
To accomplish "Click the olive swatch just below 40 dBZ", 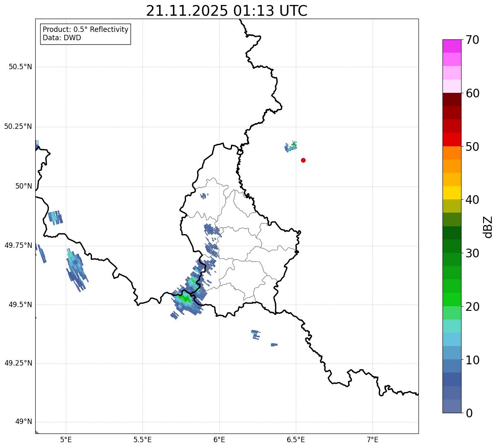I will (452, 206).
